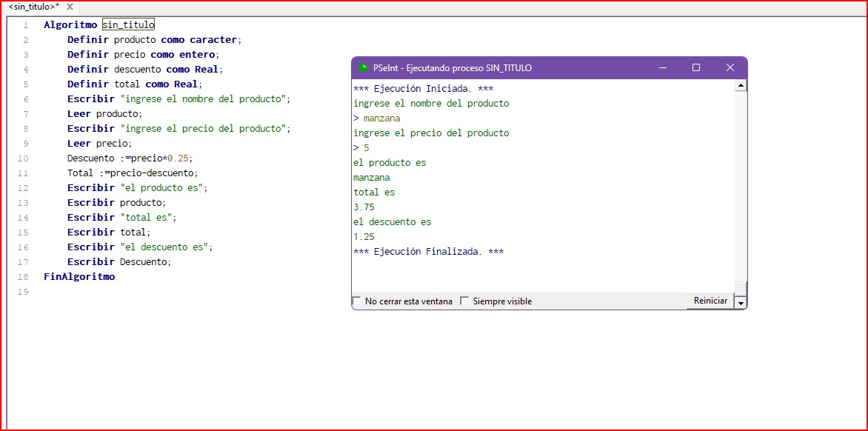This screenshot has height=431, width=868.
Task: Minimize the PSeInt execution window
Action: (661, 68)
